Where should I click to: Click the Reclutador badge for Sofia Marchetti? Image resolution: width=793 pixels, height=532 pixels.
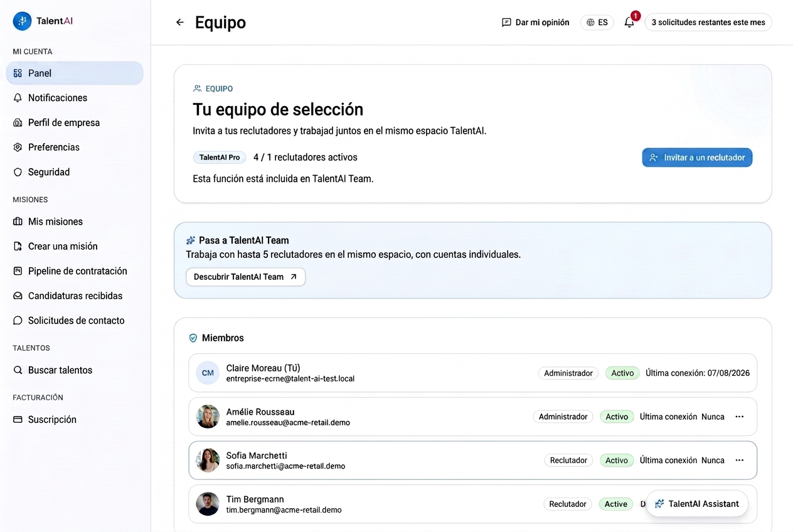click(568, 460)
